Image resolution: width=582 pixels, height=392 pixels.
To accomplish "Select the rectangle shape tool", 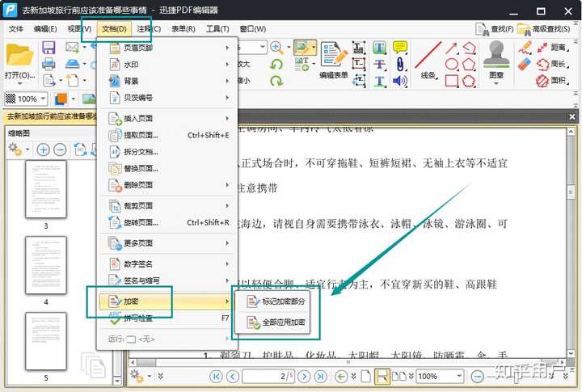I will [451, 81].
